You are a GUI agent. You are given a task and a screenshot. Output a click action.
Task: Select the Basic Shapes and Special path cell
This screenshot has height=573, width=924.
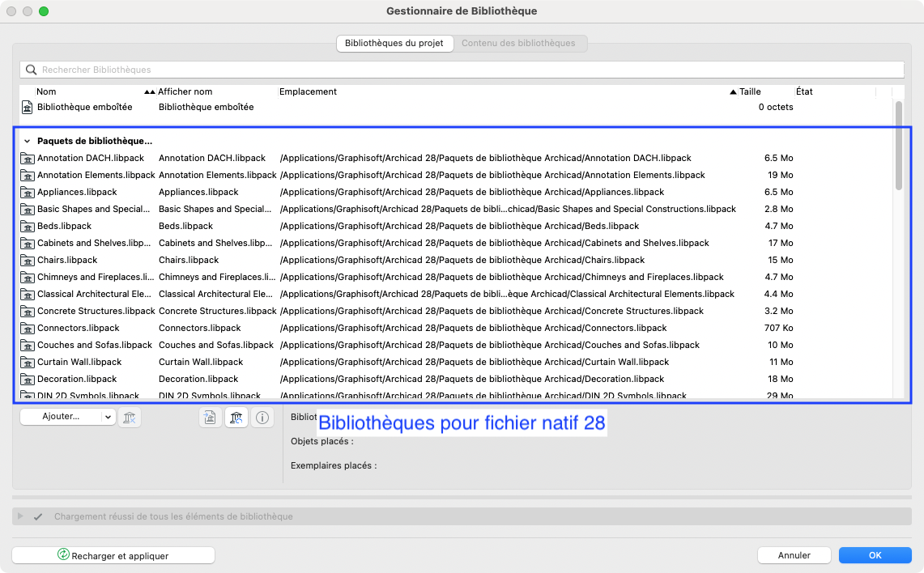pyautogui.click(x=508, y=210)
